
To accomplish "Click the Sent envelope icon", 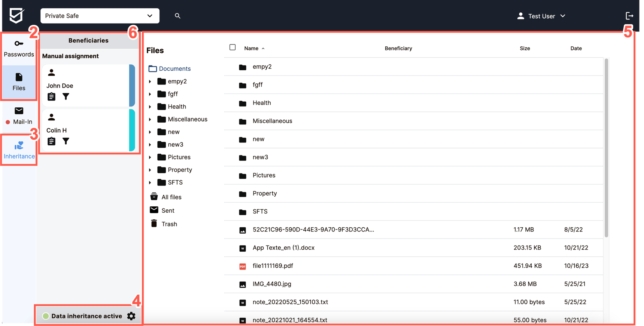I will tap(154, 210).
